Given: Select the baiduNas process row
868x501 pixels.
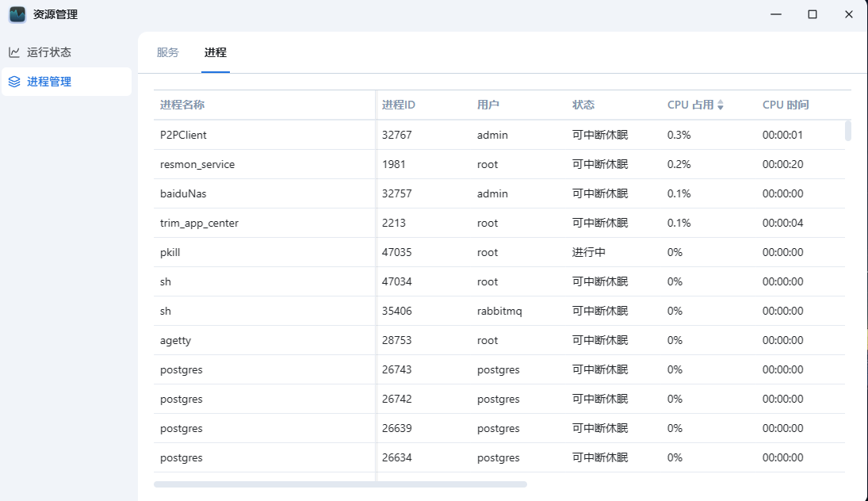Looking at the screenshot, I should point(499,193).
